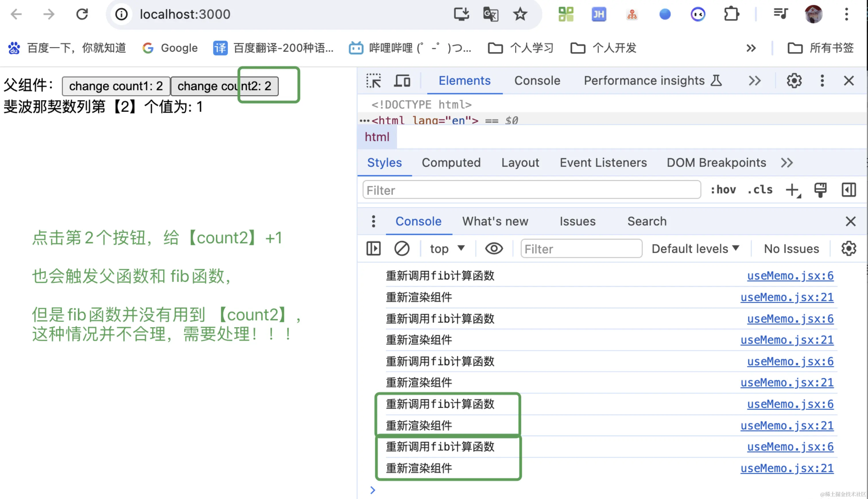Click the clear console icon
Screen dimensions: 868x499
pyautogui.click(x=402, y=248)
